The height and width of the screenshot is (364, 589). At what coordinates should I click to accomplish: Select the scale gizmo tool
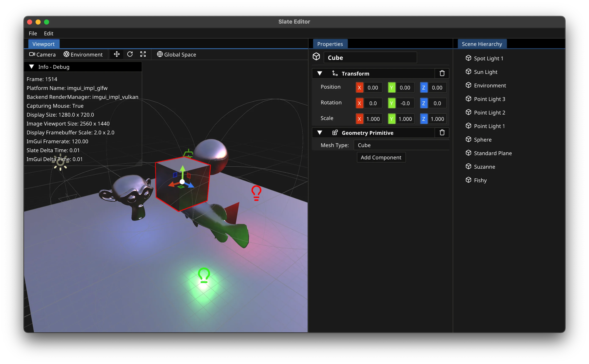point(143,54)
